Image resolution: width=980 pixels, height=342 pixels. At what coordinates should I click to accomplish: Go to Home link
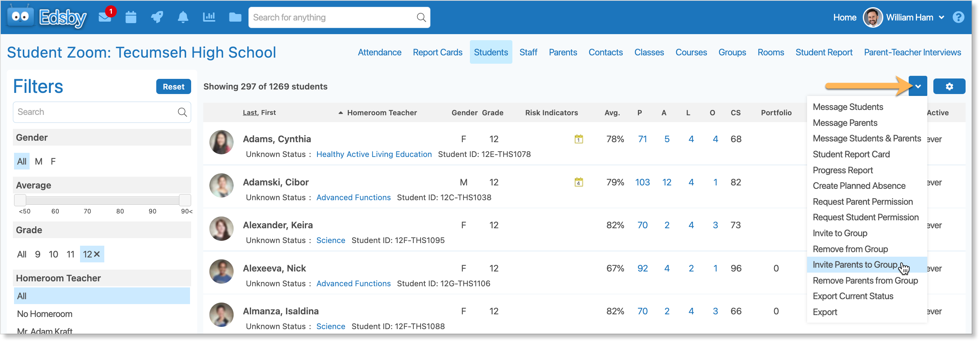point(844,17)
